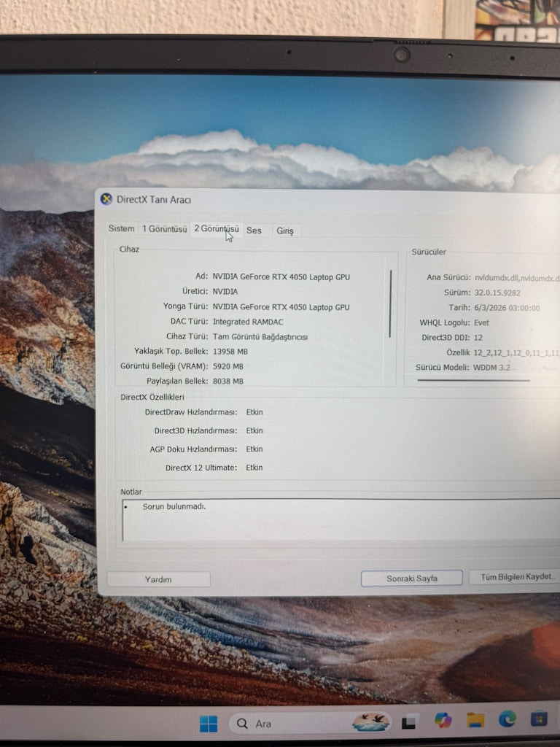
Task: Open the Ses tab
Action: click(x=254, y=231)
